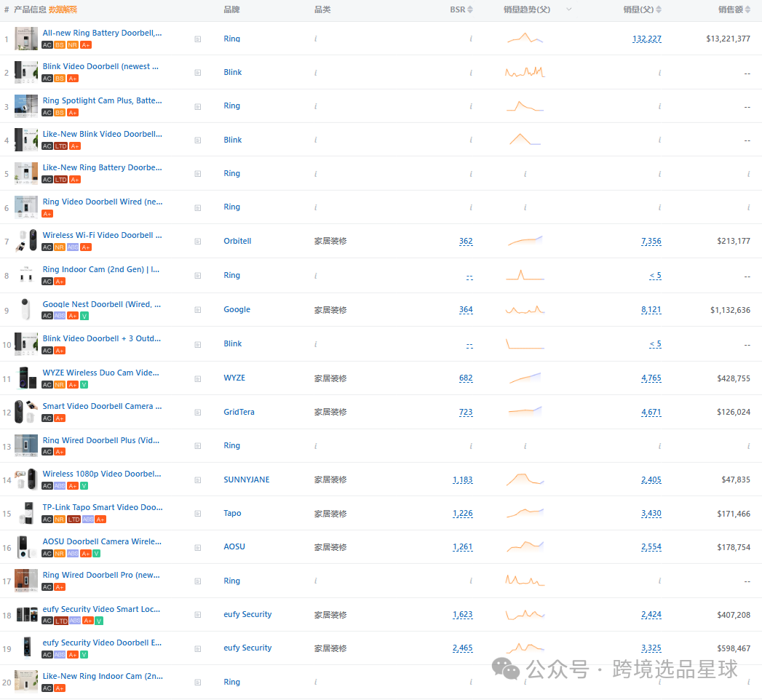Click BSR info icon for Blink Video Doorbell (newest)

coord(471,73)
